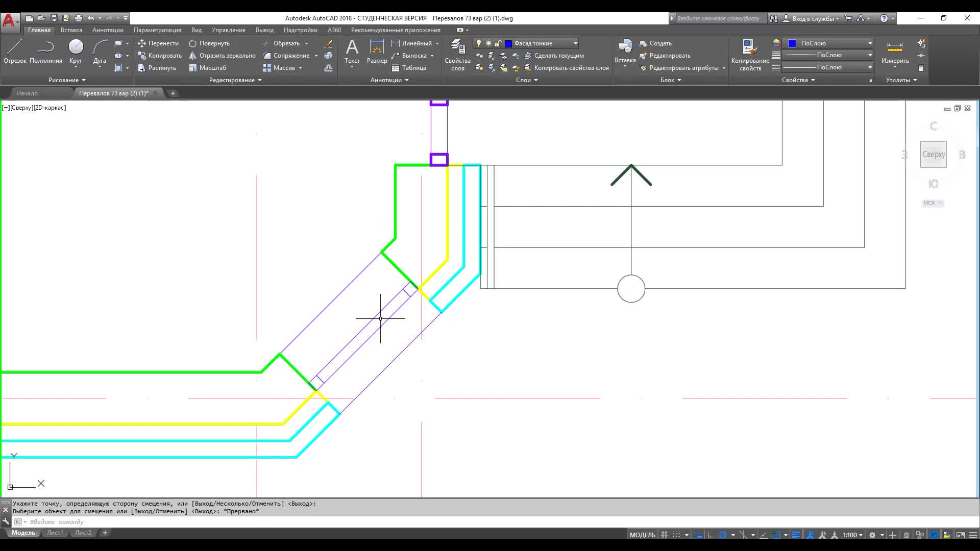Click the Save icon in quick access toolbar
Screen dimensions: 980x551
tap(54, 18)
